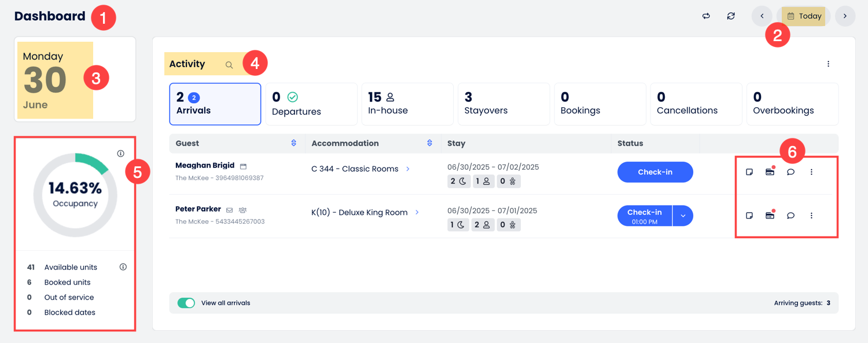Click the repeat arrows icon beside refresh
The image size is (868, 343).
(x=706, y=16)
